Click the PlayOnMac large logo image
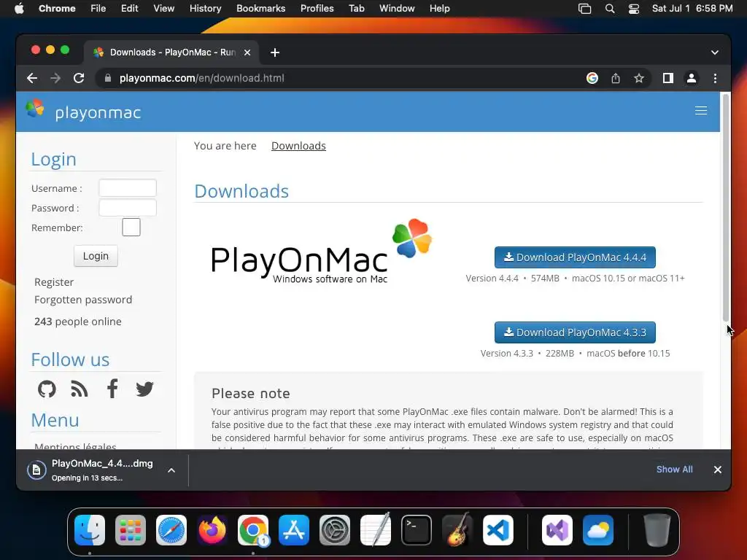Image resolution: width=747 pixels, height=560 pixels. [322, 252]
